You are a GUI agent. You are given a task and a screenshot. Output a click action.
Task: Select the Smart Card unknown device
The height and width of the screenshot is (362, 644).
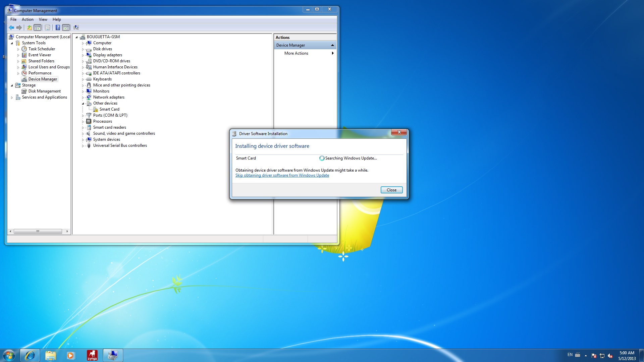(x=109, y=109)
